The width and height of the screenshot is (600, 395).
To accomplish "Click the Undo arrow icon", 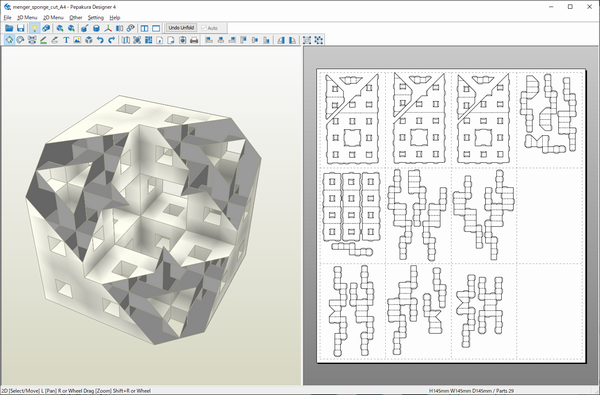I will point(100,40).
